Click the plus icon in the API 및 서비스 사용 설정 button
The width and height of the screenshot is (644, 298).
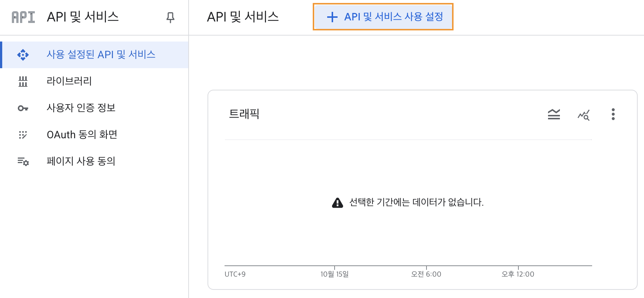pos(332,17)
